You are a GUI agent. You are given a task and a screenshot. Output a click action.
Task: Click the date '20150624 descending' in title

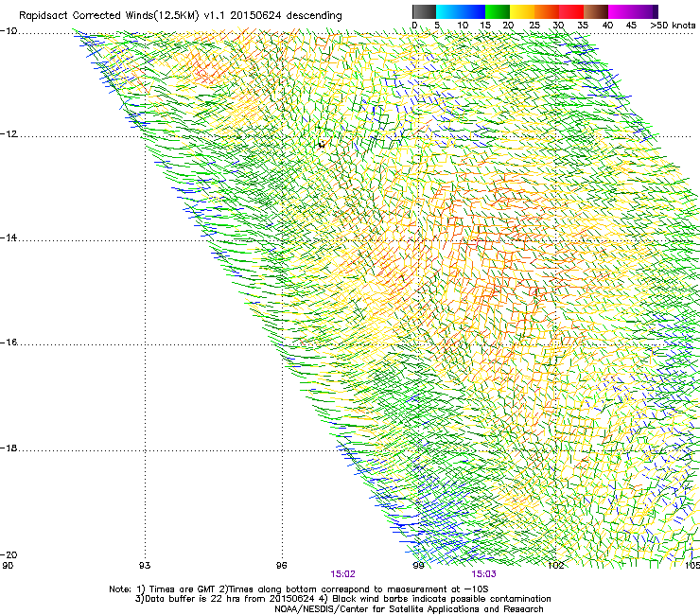[287, 16]
